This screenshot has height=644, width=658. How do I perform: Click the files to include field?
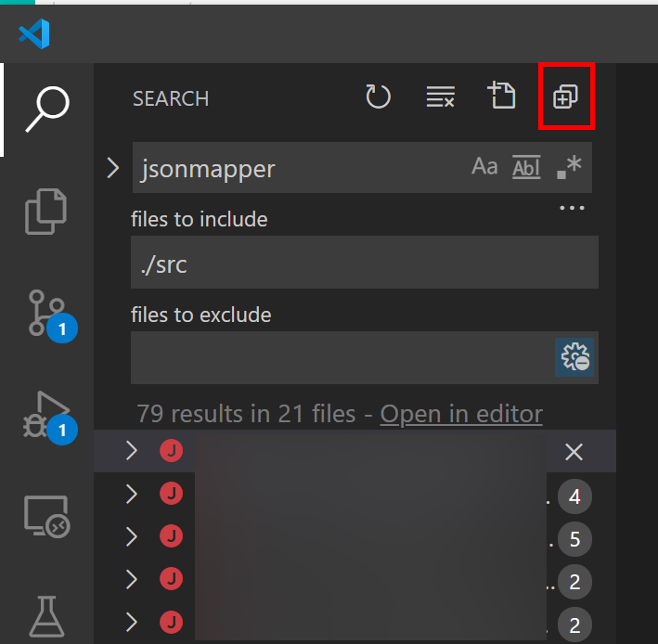364,263
